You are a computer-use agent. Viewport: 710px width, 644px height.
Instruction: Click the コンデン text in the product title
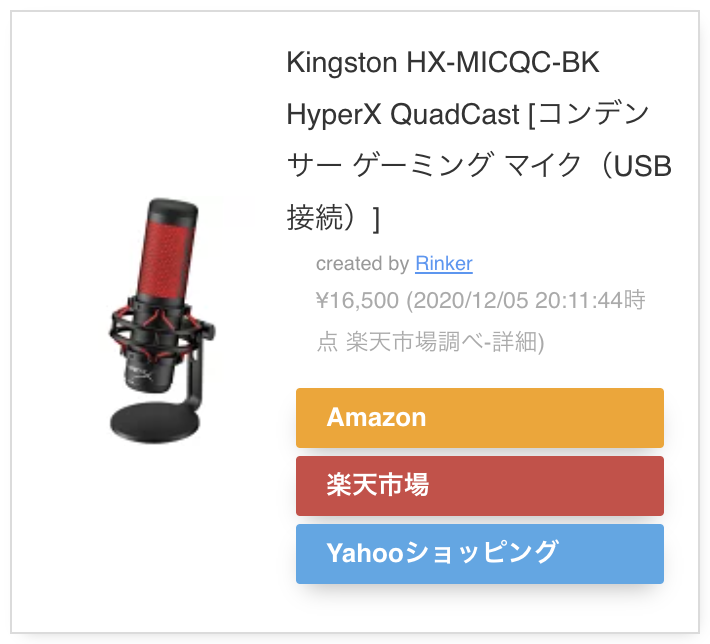click(x=594, y=114)
